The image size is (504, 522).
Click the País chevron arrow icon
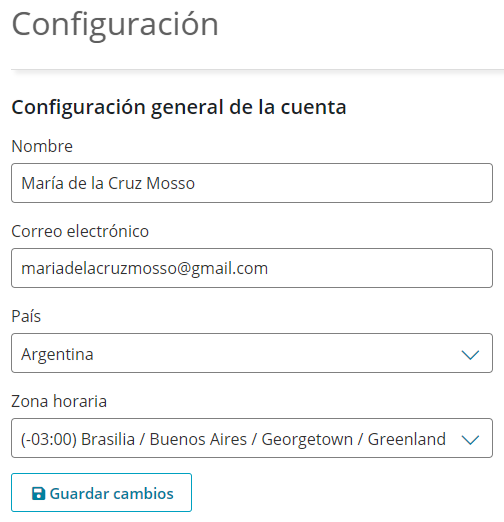click(470, 355)
